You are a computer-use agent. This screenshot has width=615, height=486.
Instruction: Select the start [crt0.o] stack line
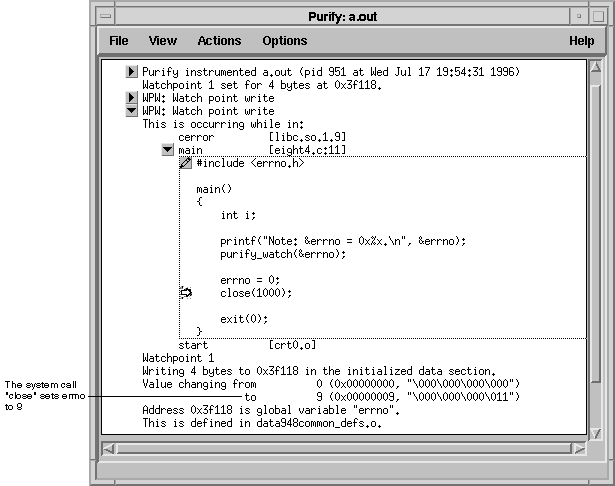tap(247, 345)
